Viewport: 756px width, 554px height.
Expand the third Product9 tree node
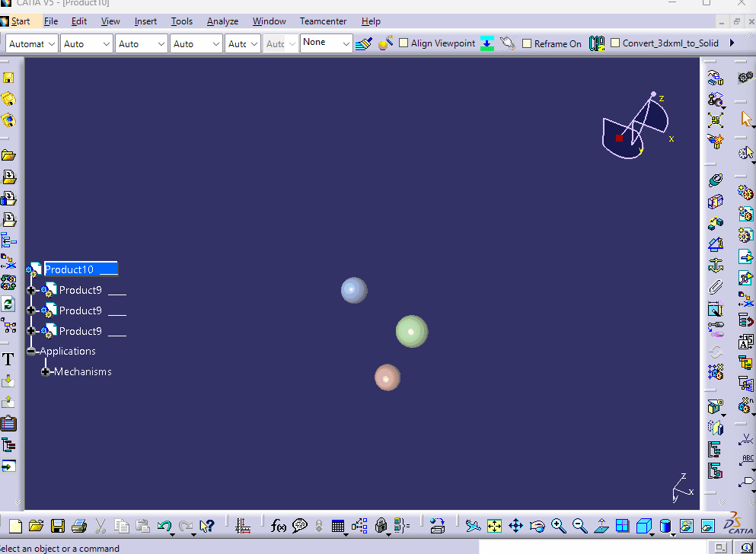31,330
